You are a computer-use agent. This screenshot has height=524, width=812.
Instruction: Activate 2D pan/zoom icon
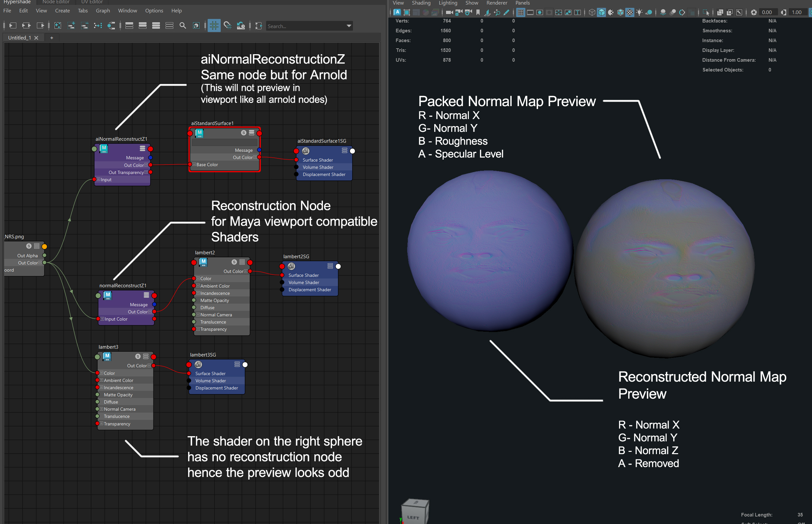tap(497, 12)
